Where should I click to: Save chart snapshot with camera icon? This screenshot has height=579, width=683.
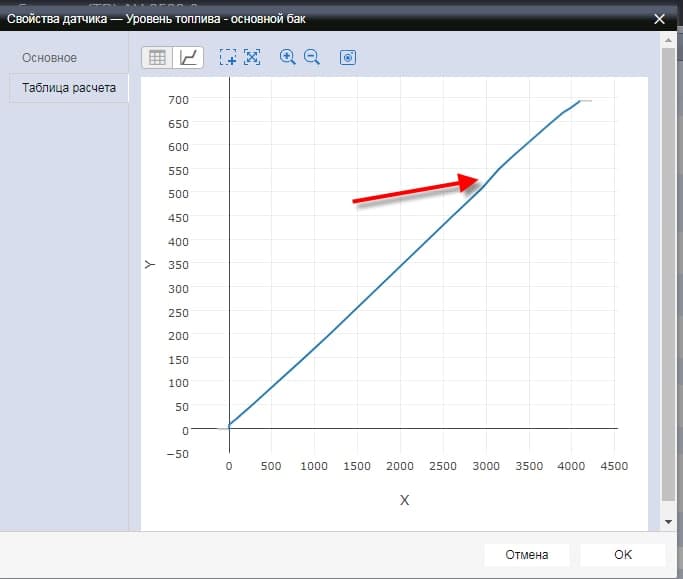coord(348,58)
